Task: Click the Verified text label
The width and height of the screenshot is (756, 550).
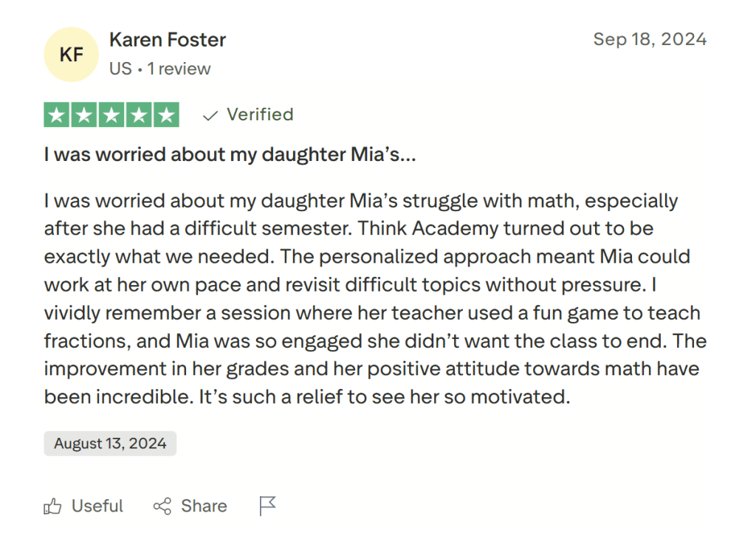Action: tap(260, 114)
